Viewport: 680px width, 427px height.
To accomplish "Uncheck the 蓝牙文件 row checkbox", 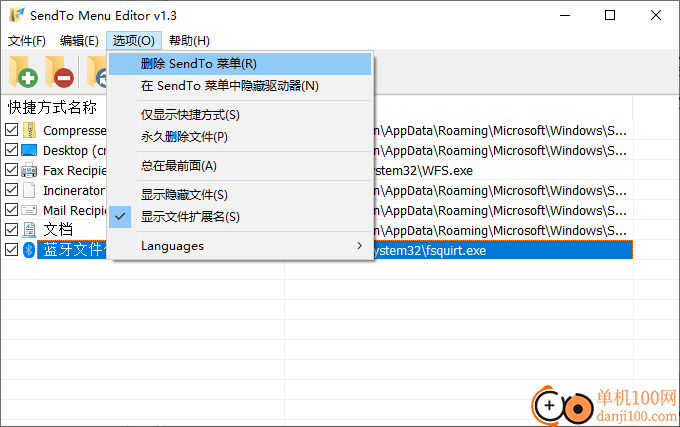I will point(11,249).
